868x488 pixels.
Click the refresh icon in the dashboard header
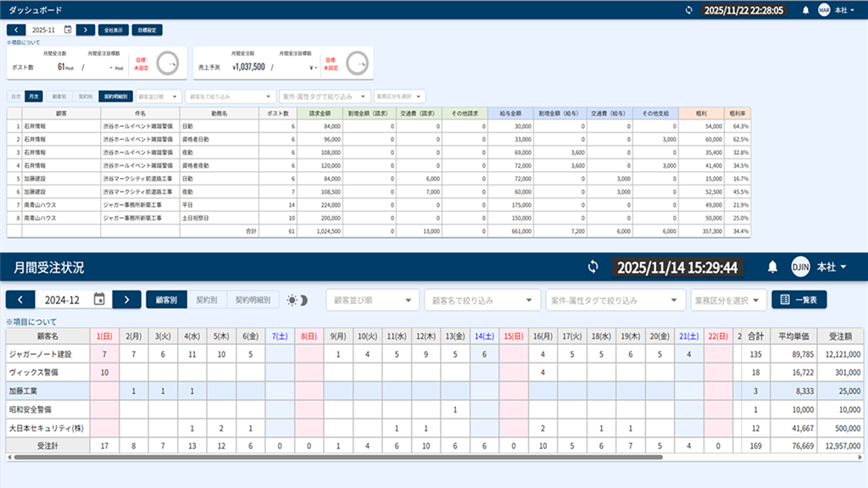pos(688,10)
